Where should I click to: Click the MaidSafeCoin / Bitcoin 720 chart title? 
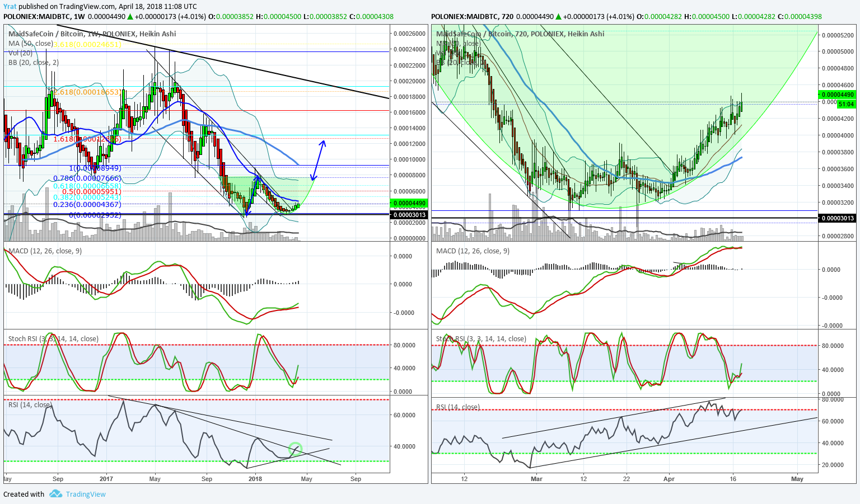tap(520, 34)
